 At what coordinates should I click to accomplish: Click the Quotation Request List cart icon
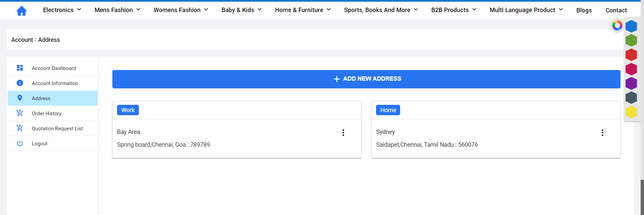pos(20,128)
